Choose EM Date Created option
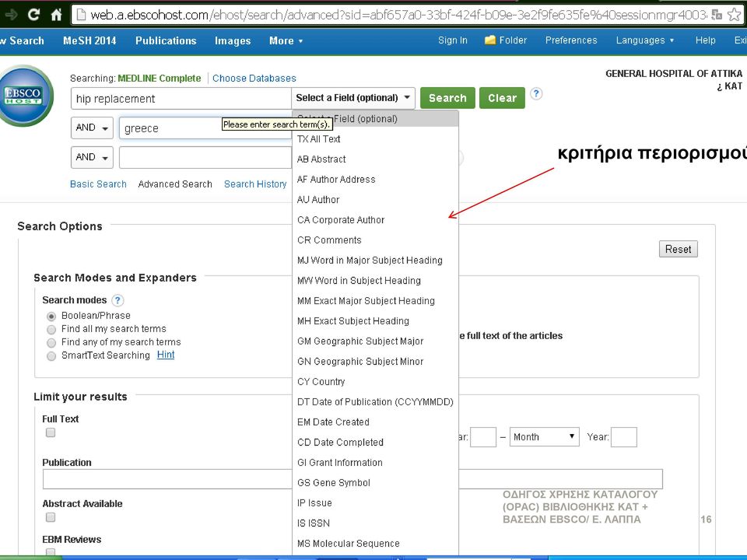Image resolution: width=747 pixels, height=560 pixels. (x=375, y=422)
